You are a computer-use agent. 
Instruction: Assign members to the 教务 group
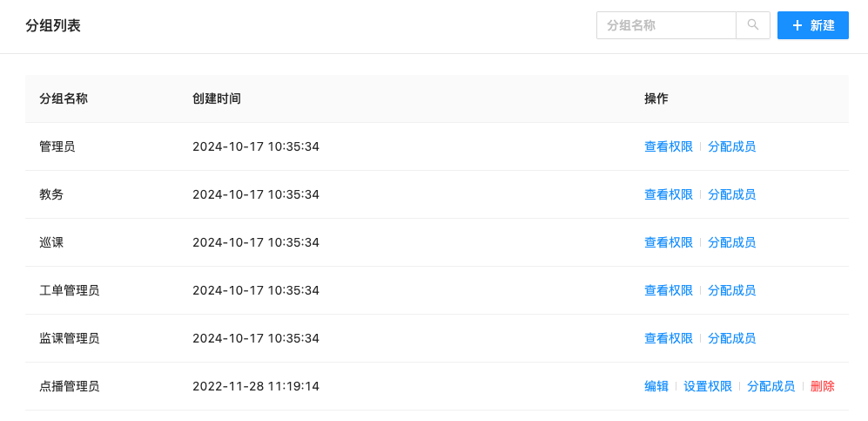pyautogui.click(x=732, y=194)
